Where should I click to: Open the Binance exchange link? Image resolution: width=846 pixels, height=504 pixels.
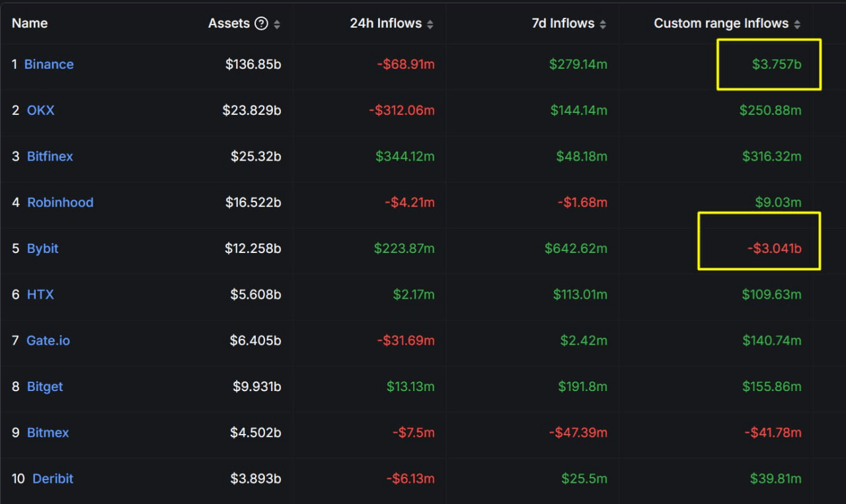coord(49,64)
